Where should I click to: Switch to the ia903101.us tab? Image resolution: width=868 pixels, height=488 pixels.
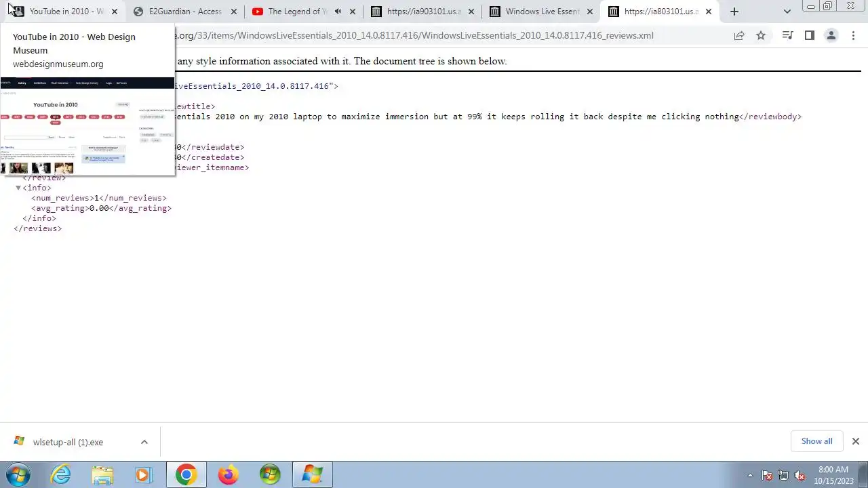[422, 12]
